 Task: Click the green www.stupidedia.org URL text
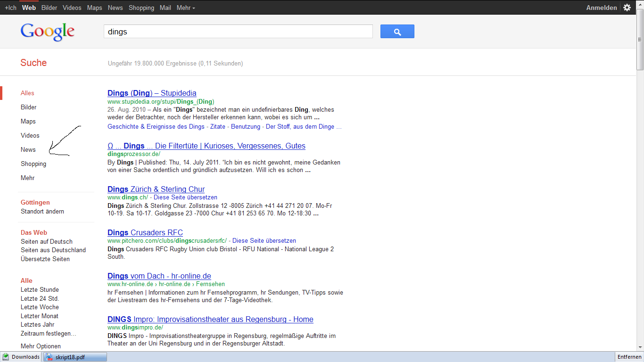coord(161,101)
